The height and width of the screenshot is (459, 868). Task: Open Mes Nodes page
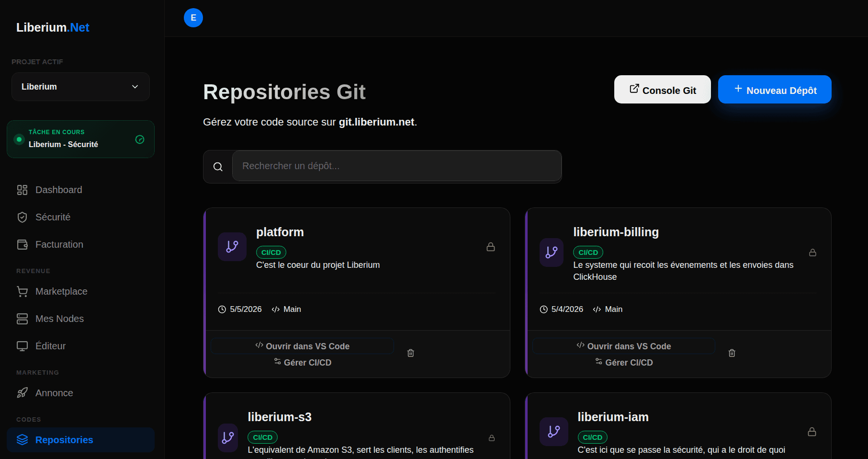pyautogui.click(x=80, y=319)
